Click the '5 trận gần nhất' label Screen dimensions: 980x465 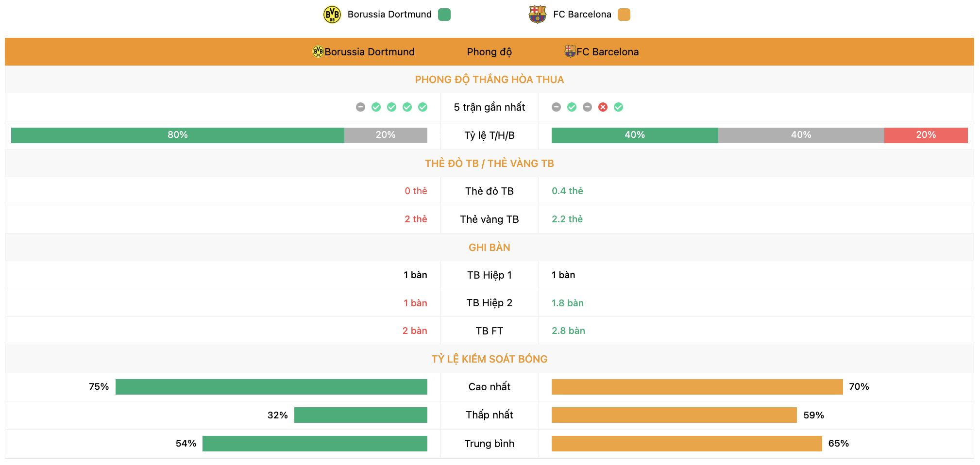[490, 107]
